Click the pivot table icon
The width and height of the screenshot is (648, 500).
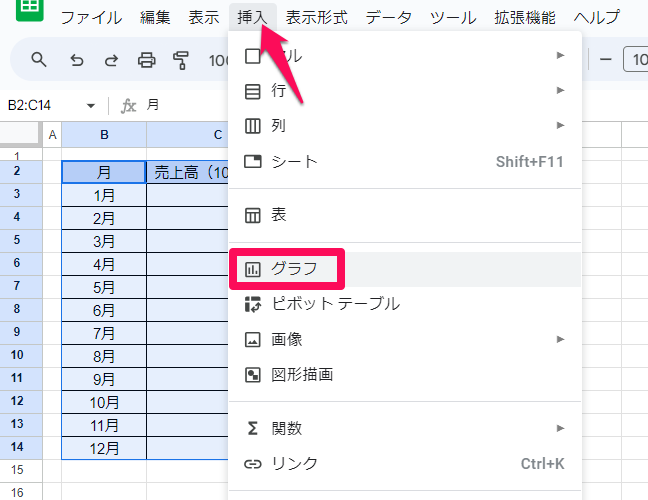click(253, 305)
